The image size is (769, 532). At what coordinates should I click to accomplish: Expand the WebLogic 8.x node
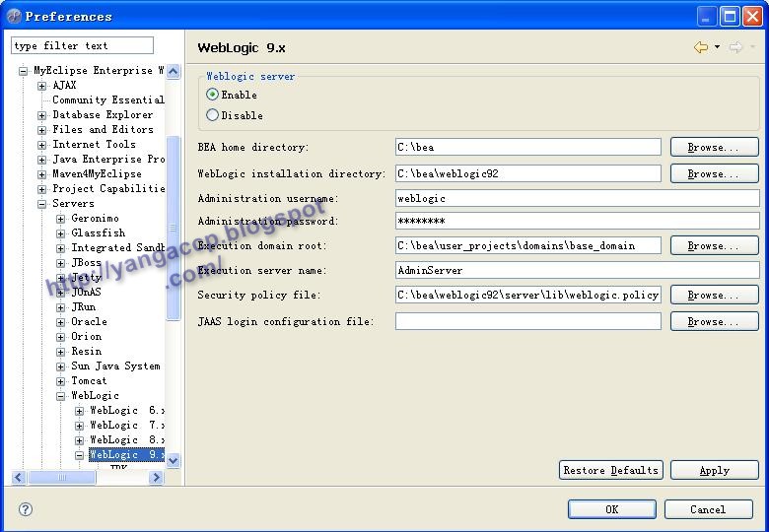pyautogui.click(x=79, y=440)
